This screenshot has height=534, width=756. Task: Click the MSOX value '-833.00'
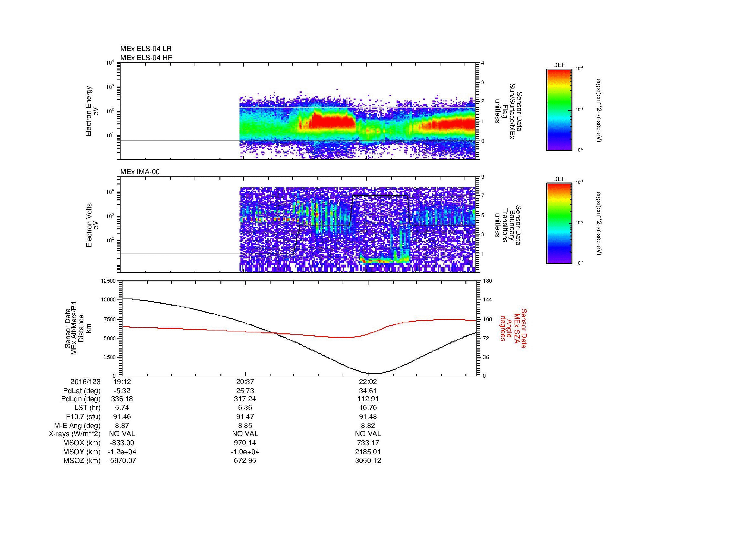click(122, 443)
